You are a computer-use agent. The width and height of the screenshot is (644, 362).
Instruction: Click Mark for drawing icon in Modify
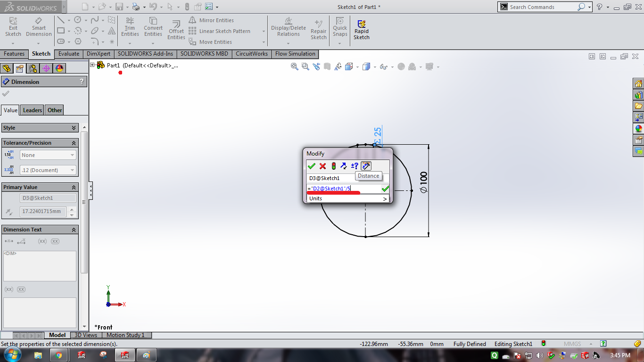tap(366, 166)
